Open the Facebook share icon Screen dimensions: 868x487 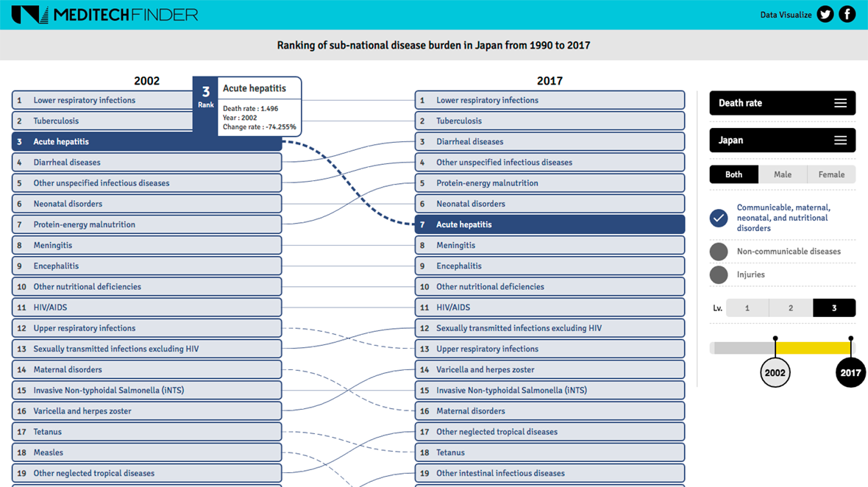tap(847, 15)
